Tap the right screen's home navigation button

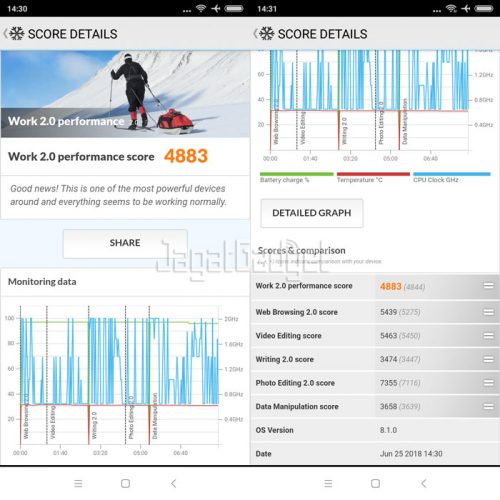(x=375, y=483)
